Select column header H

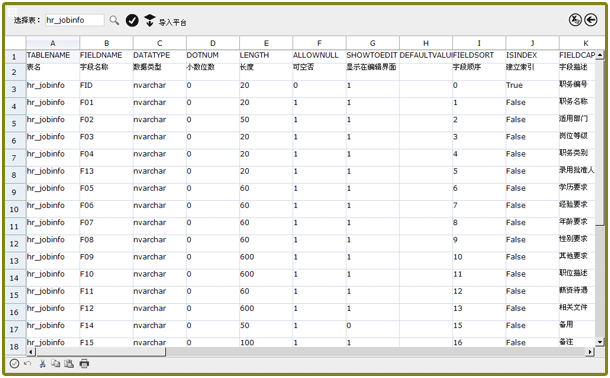(x=426, y=43)
